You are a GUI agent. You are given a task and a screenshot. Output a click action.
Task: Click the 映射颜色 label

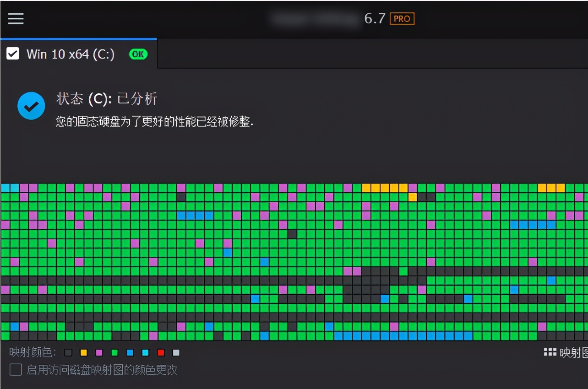click(33, 352)
